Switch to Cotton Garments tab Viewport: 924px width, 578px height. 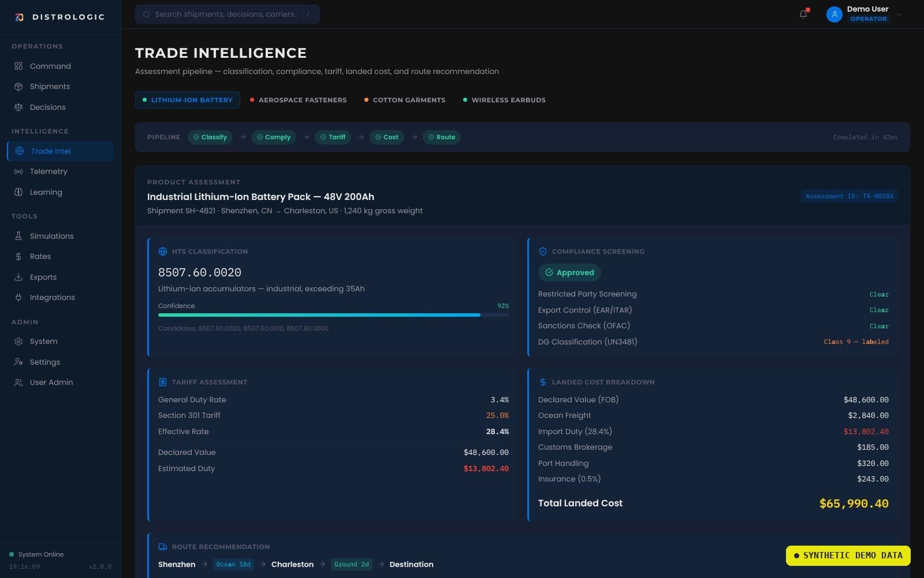405,100
